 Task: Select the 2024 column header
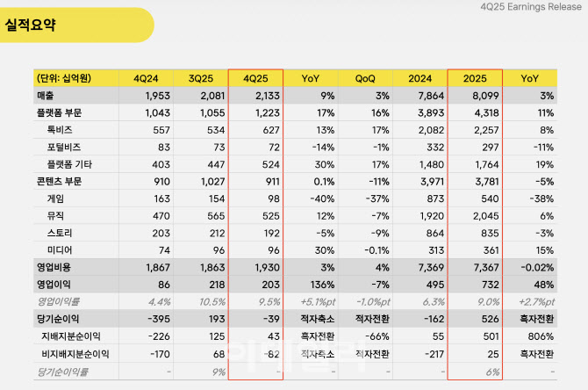(x=419, y=78)
